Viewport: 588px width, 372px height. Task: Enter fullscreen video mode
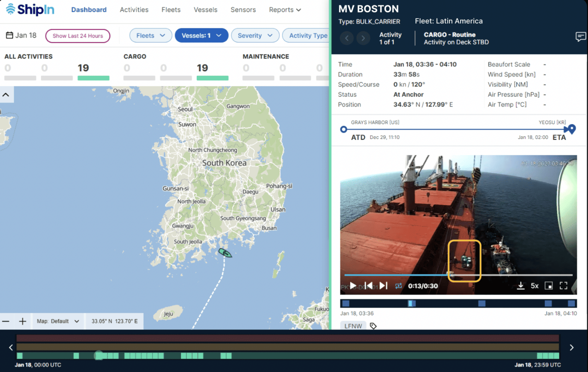pos(563,285)
